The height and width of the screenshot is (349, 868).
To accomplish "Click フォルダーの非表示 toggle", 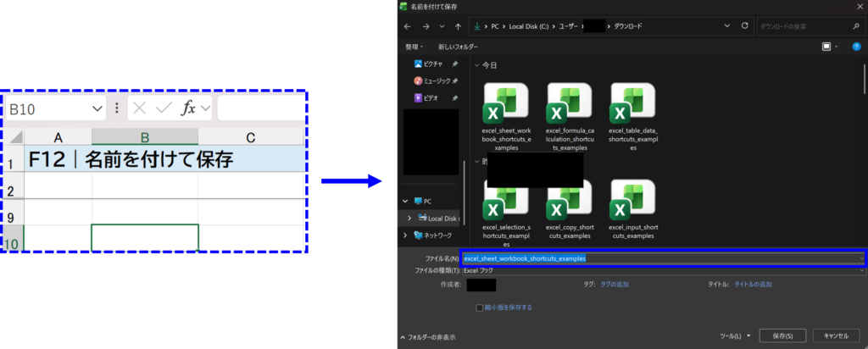I will pyautogui.click(x=428, y=337).
